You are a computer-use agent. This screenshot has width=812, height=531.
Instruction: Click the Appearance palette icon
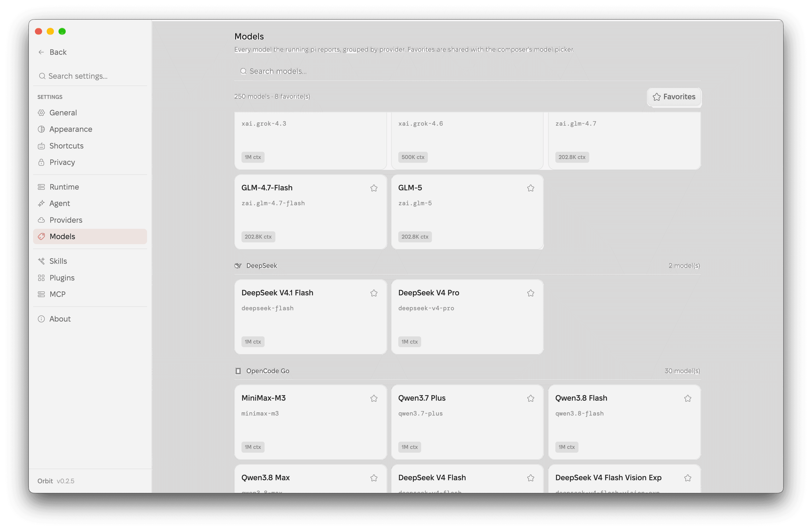(41, 129)
